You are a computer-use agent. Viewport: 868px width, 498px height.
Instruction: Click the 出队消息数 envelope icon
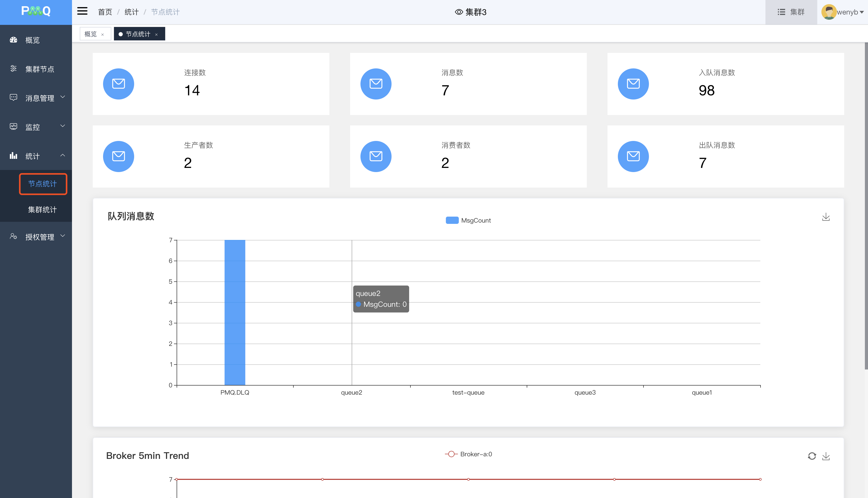tap(633, 156)
